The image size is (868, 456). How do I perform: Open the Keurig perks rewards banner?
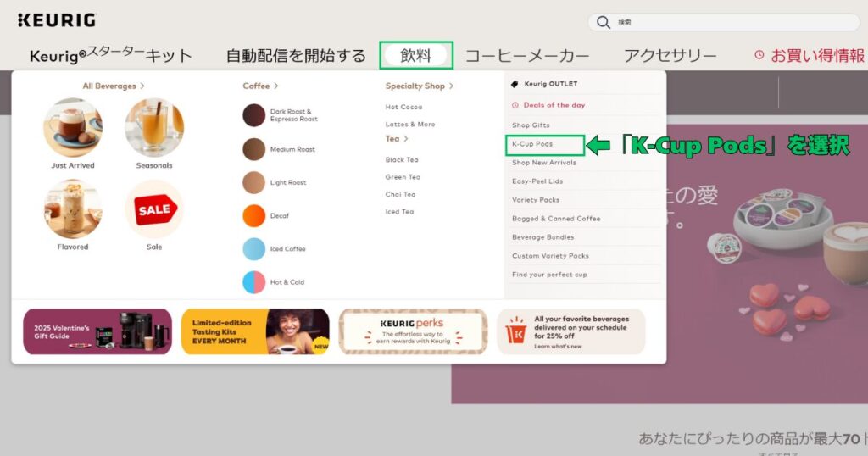[x=413, y=332]
